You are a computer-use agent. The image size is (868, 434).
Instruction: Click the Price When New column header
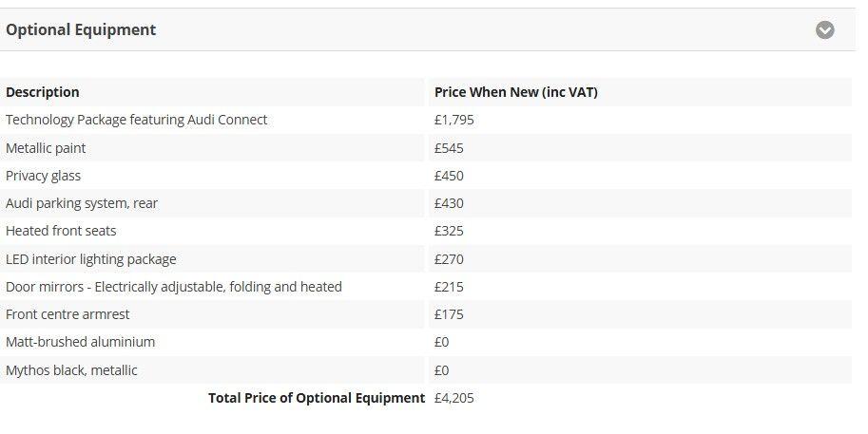pos(516,92)
